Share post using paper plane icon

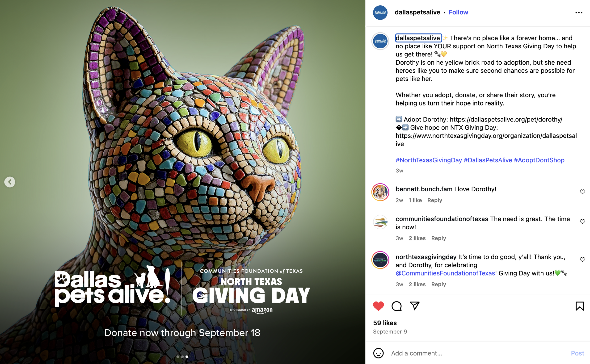click(x=414, y=306)
